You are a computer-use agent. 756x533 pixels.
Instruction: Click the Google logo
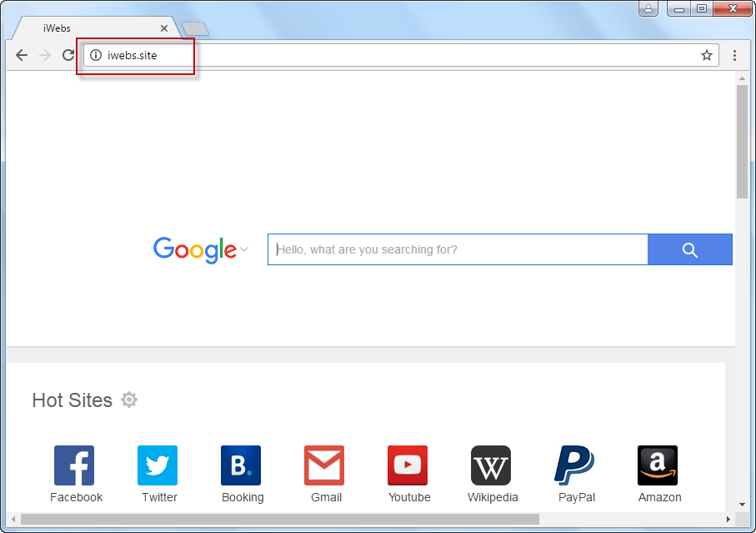coord(195,250)
